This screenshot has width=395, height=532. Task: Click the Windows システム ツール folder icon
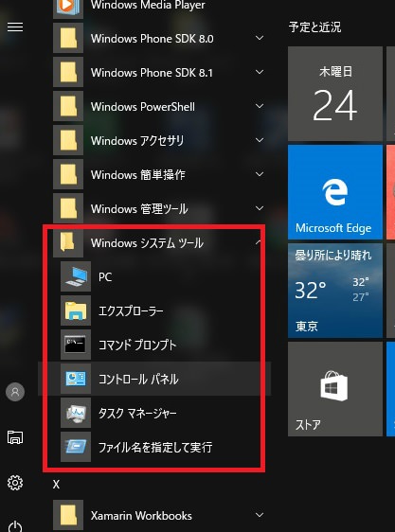pos(68,243)
